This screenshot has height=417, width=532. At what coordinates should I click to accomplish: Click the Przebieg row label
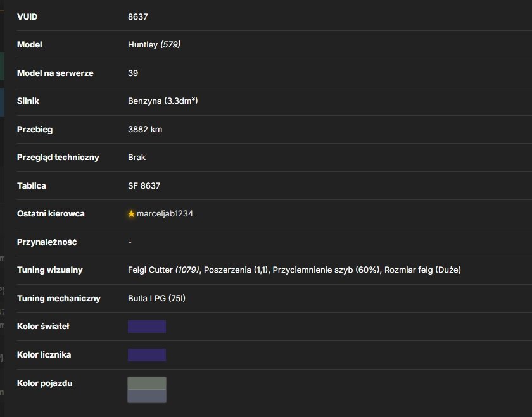(35, 130)
